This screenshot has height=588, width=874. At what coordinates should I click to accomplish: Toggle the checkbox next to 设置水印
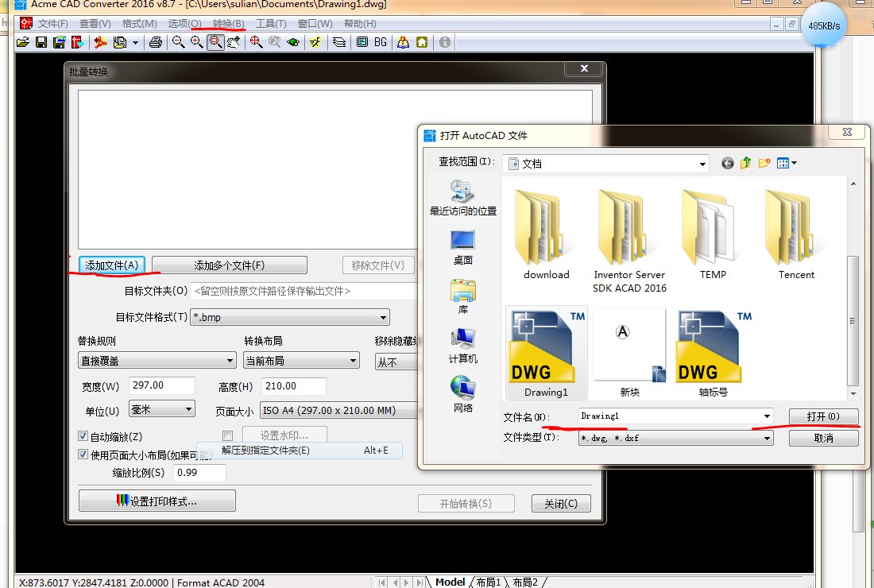click(229, 435)
